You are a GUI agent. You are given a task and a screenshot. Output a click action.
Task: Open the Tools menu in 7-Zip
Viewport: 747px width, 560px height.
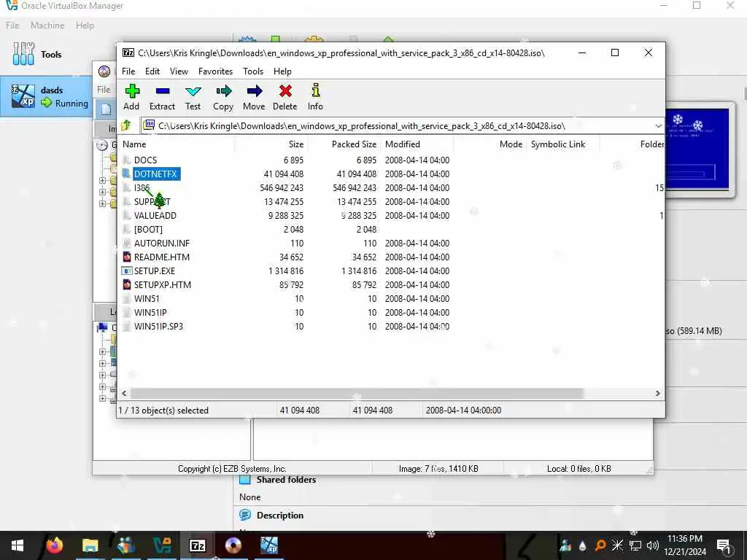253,71
